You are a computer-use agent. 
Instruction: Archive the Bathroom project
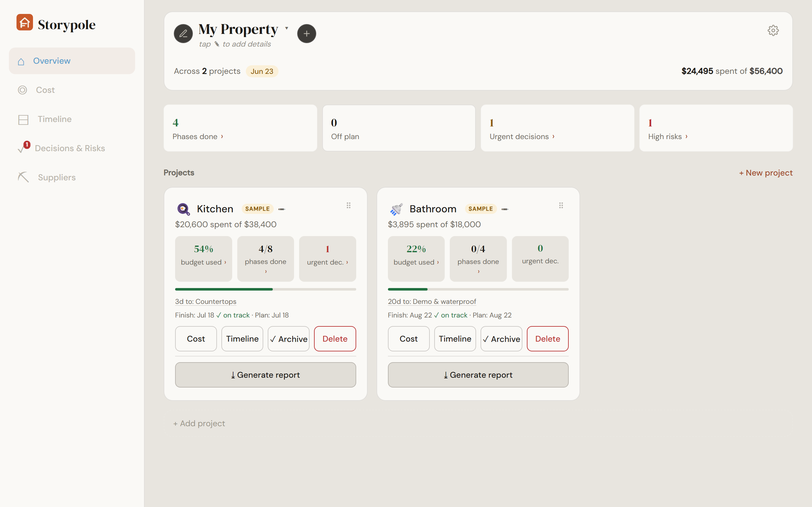[x=501, y=339]
